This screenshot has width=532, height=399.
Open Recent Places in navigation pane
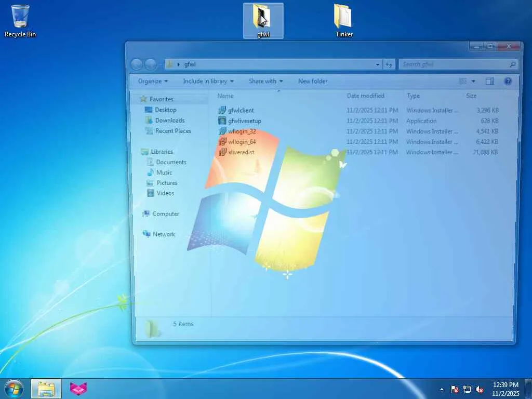click(x=173, y=131)
